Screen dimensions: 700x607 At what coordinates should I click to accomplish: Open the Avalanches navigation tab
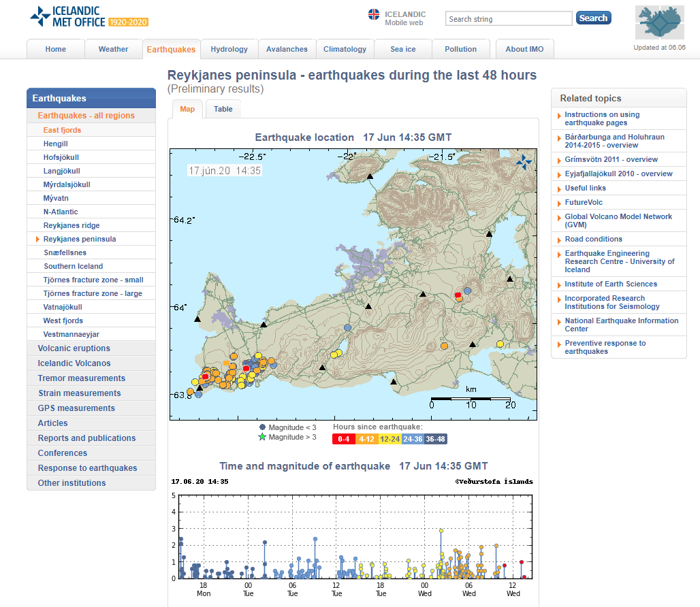click(287, 49)
